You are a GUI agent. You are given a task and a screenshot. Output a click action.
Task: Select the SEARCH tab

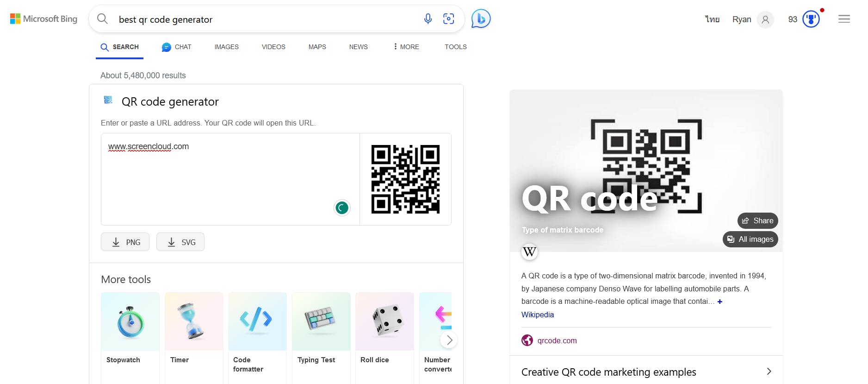[x=119, y=47]
